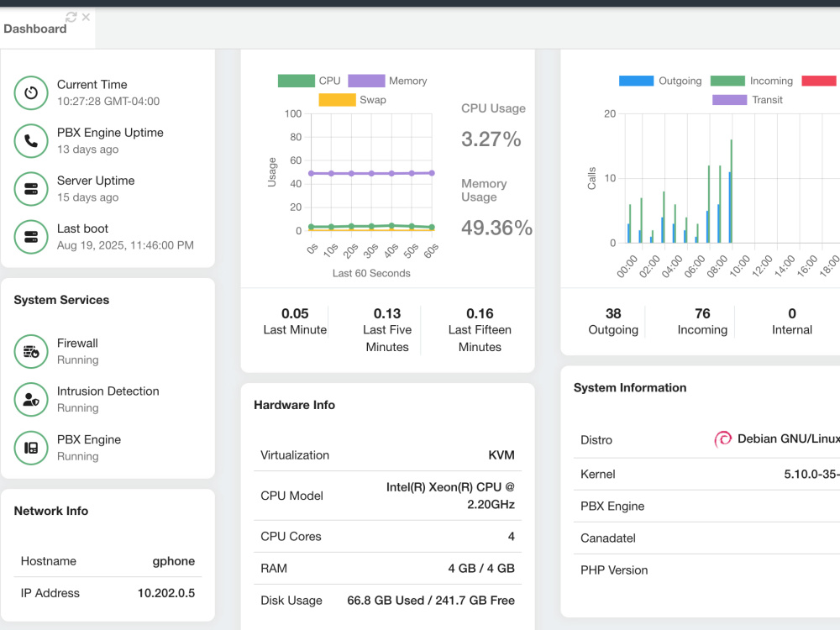This screenshot has height=630, width=840.
Task: Toggle the Swap legend swatch
Action: click(337, 100)
